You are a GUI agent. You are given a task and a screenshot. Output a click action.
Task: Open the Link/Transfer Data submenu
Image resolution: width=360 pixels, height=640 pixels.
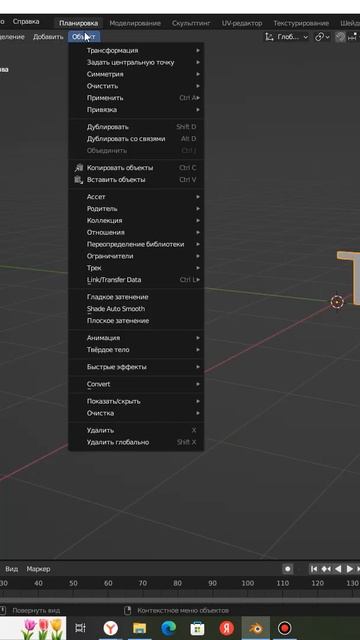coord(136,280)
